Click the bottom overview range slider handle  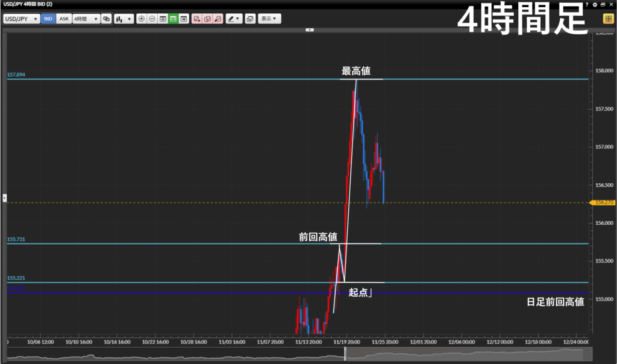point(345,355)
